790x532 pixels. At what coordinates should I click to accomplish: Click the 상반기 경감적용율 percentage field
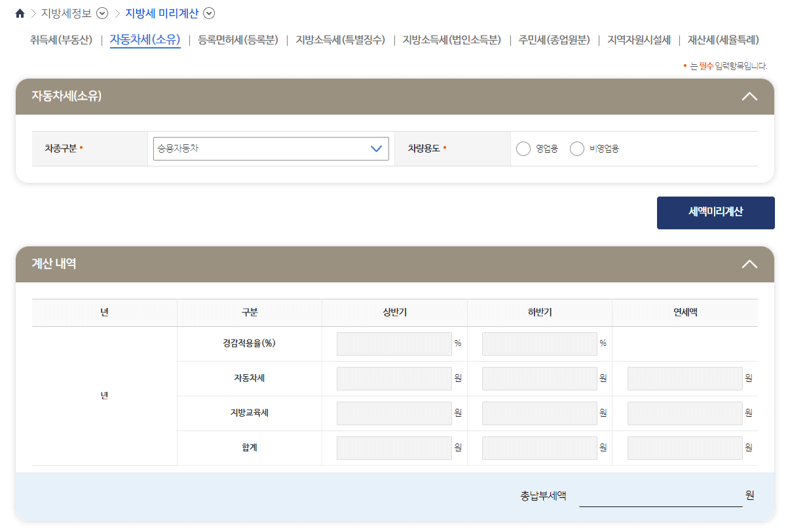pos(393,343)
